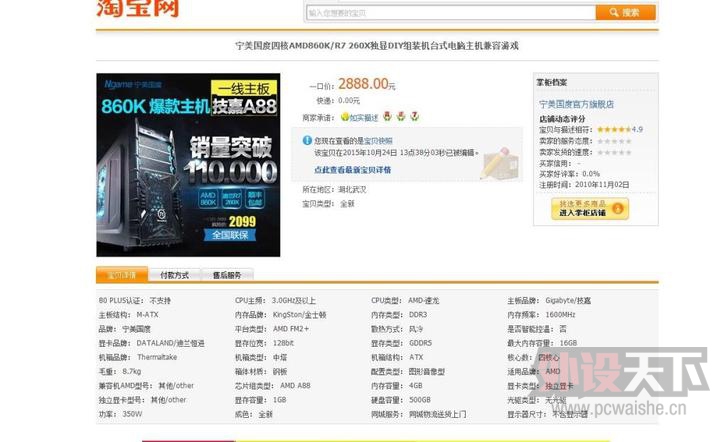Click spec value DDR3
Screen dimensions: 728x442
417,315
